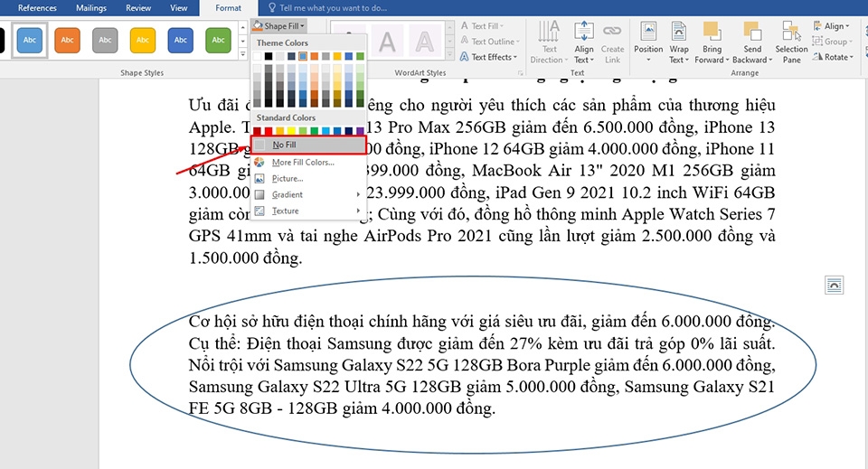Screen dimensions: 868x469
Task: Expand Gradient fill submenu
Action: pos(308,194)
